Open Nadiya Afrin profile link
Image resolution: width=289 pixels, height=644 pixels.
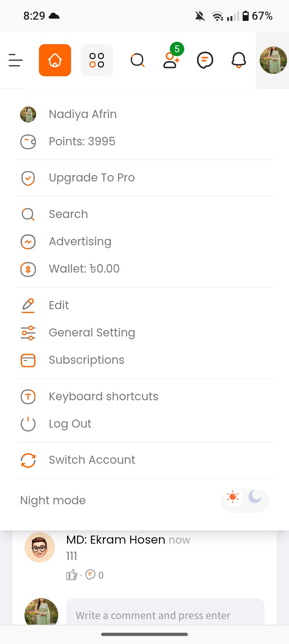(82, 114)
